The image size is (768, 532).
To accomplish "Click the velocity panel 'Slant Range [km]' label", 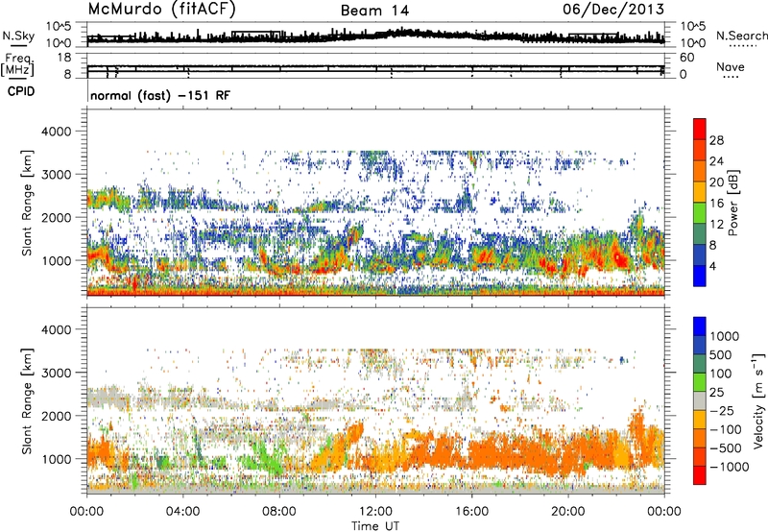I will point(27,400).
